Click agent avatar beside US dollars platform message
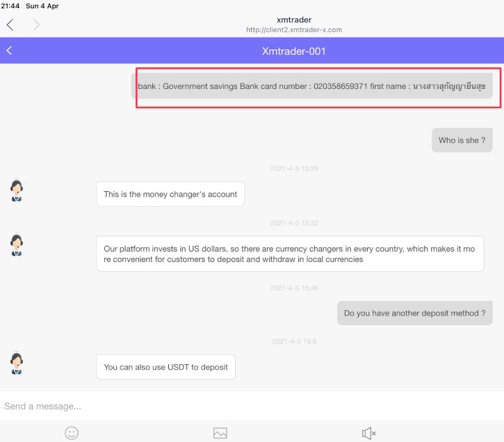This screenshot has height=442, width=504. pos(17,245)
